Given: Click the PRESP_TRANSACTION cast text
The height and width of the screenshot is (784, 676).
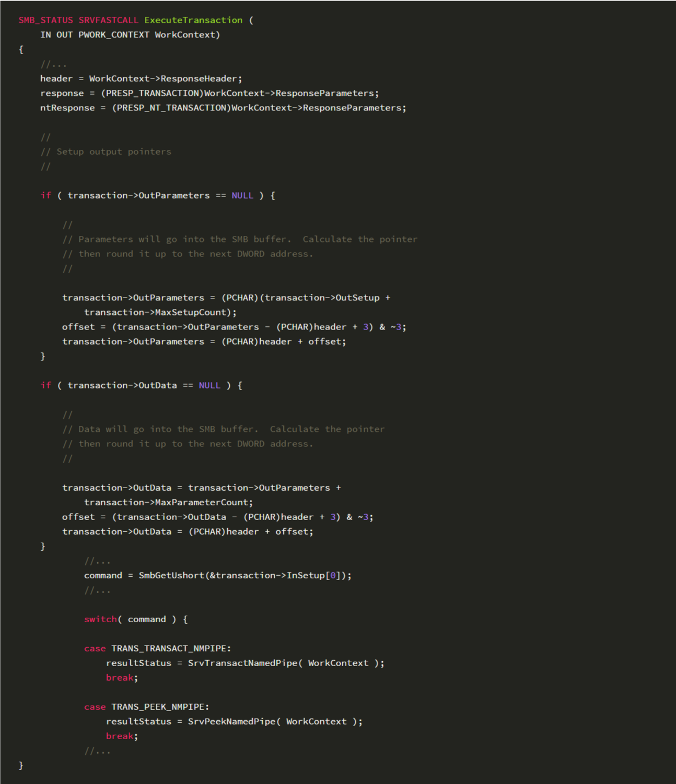Looking at the screenshot, I should (152, 93).
